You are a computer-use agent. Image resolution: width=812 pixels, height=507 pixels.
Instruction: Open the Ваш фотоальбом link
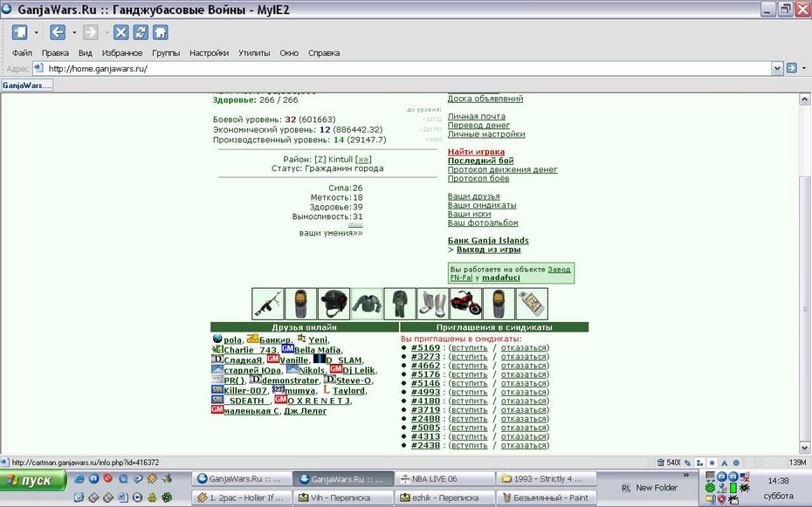pos(483,223)
